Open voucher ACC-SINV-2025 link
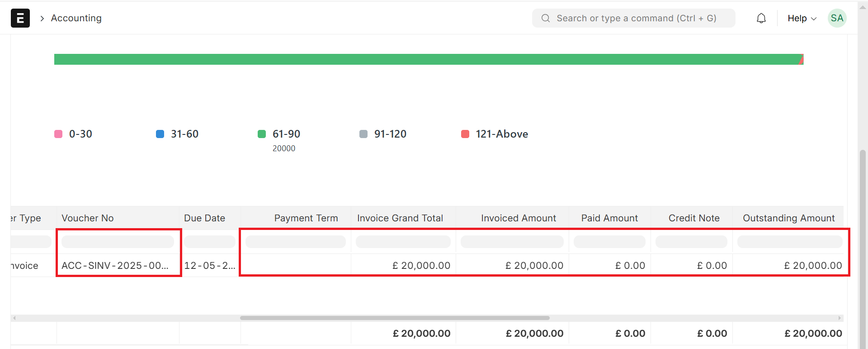 115,266
